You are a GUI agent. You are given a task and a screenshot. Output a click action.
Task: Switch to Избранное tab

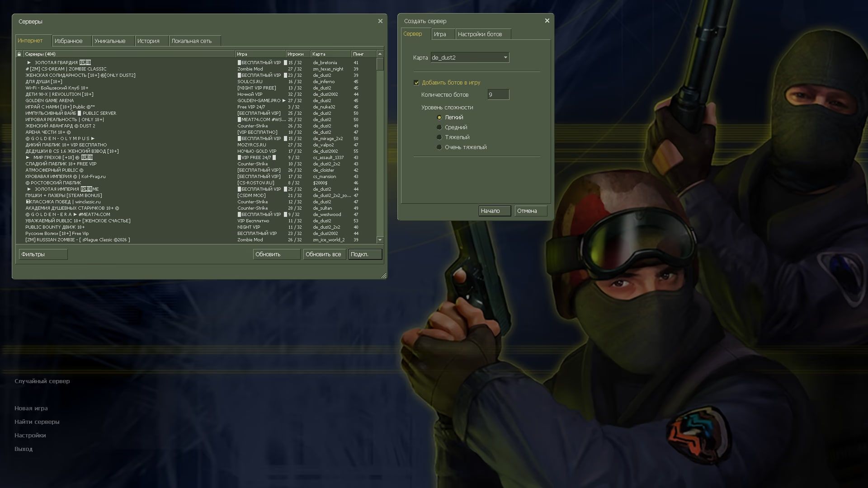click(x=71, y=41)
